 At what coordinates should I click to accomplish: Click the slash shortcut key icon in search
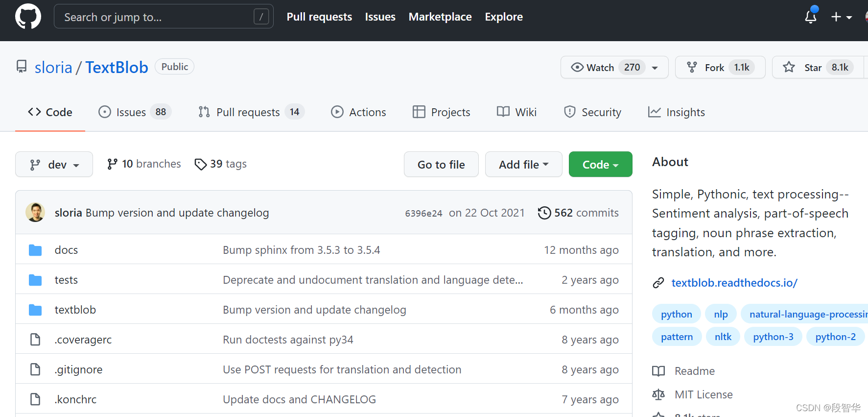pyautogui.click(x=261, y=17)
